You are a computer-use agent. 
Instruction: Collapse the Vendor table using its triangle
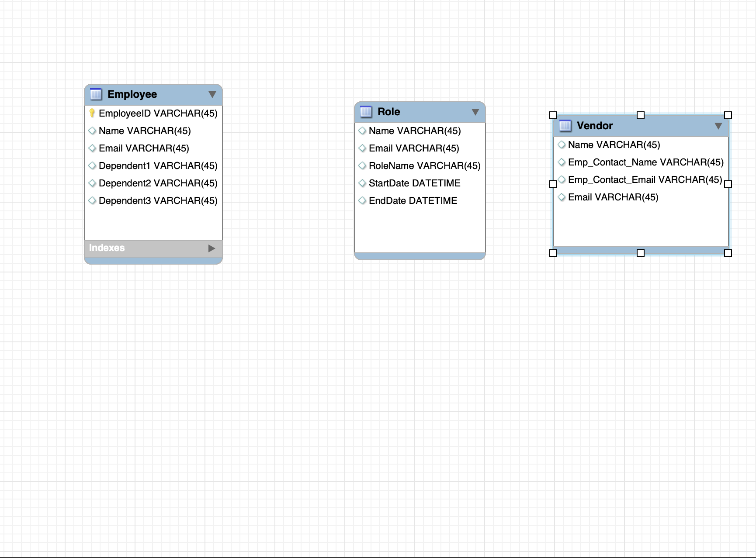tap(718, 125)
